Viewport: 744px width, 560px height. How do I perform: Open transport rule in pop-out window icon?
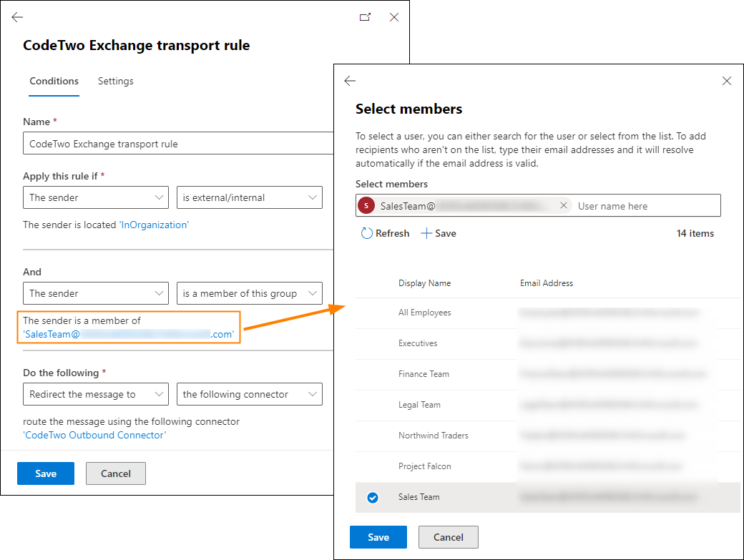click(x=365, y=18)
